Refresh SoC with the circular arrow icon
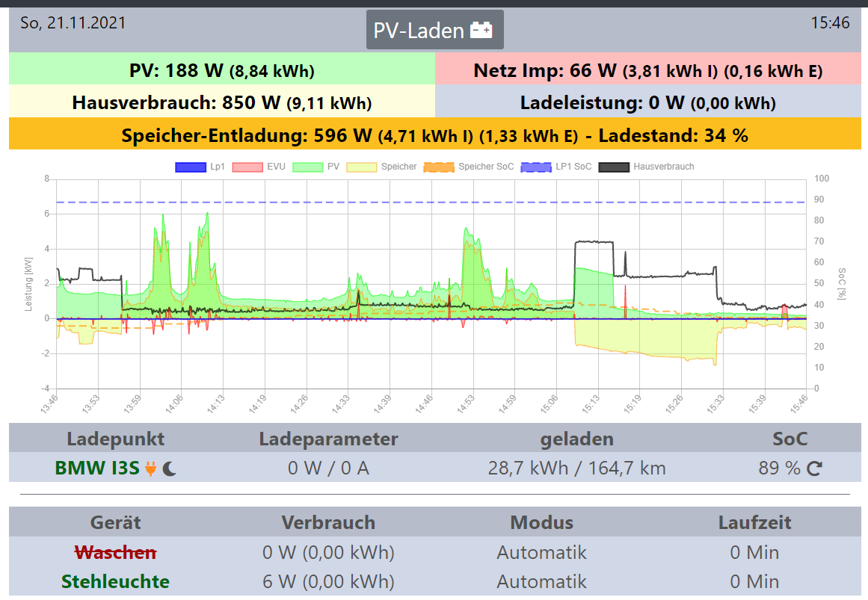 (x=814, y=468)
